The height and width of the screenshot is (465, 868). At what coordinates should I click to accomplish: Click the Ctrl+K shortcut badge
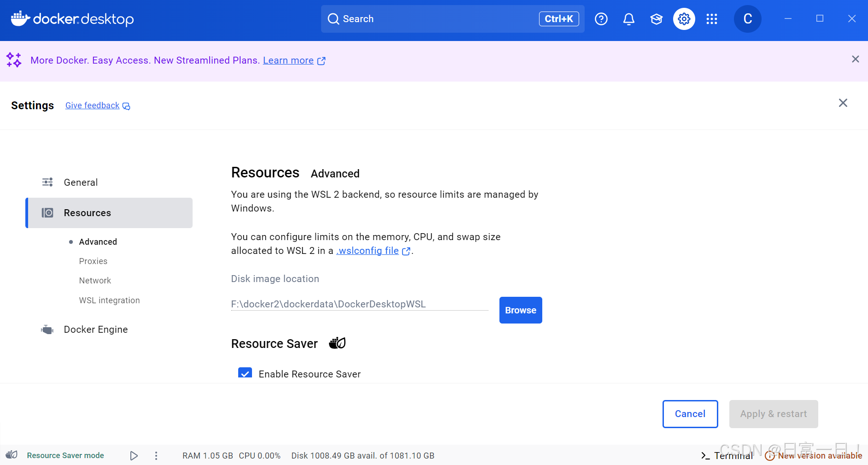tap(559, 19)
